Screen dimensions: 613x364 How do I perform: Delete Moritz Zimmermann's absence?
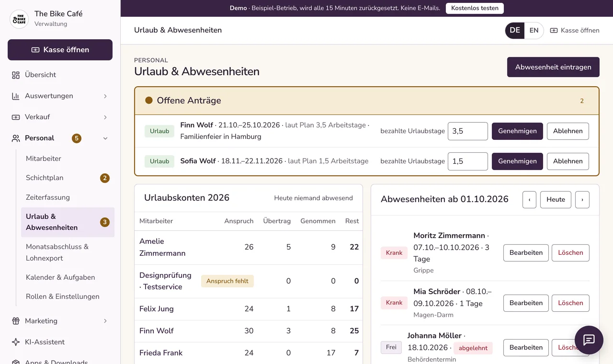[570, 253]
